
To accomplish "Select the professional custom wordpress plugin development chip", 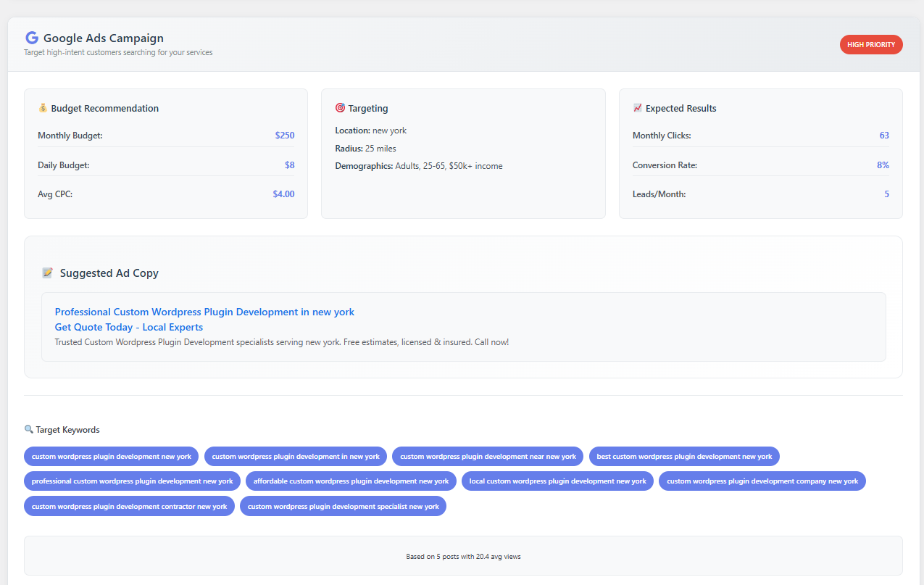I will click(x=132, y=481).
